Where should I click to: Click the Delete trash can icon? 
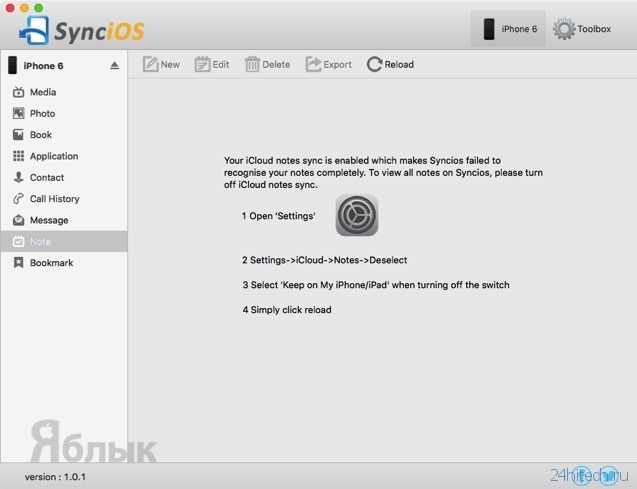[252, 64]
